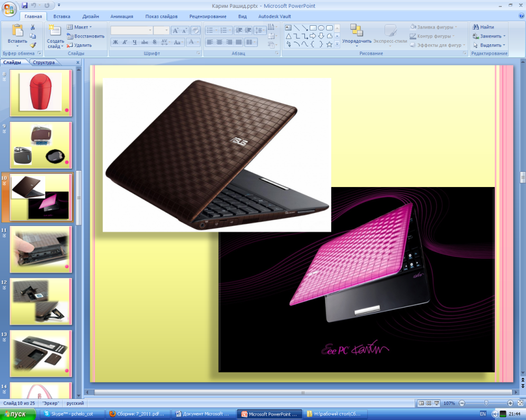The image size is (526, 420).
Task: Click the Copy icon in clipboard group
Action: tap(33, 36)
